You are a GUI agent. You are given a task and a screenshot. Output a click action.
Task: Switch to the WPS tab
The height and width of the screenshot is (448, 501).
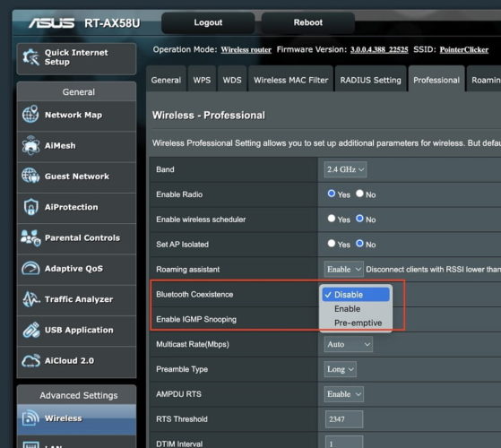[202, 79]
